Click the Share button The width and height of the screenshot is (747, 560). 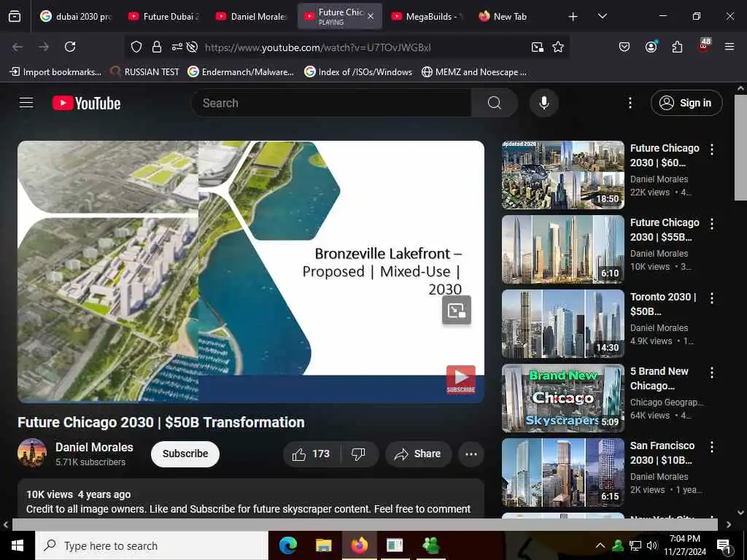tap(418, 454)
